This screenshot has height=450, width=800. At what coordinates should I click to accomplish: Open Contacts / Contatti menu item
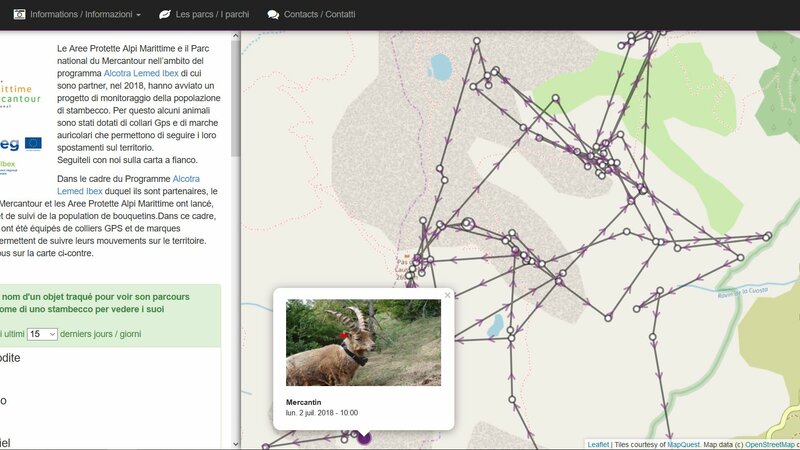[319, 15]
